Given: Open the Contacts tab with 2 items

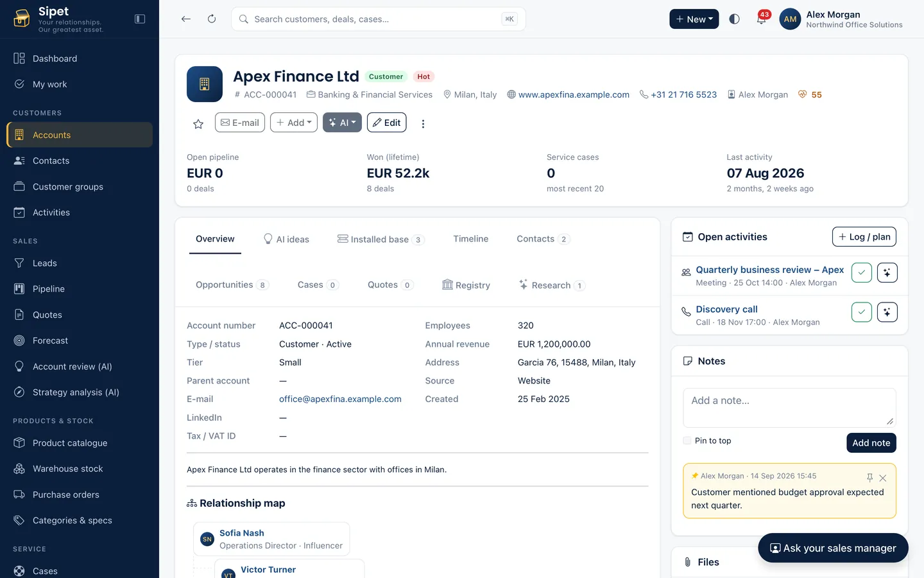Looking at the screenshot, I should (x=543, y=239).
